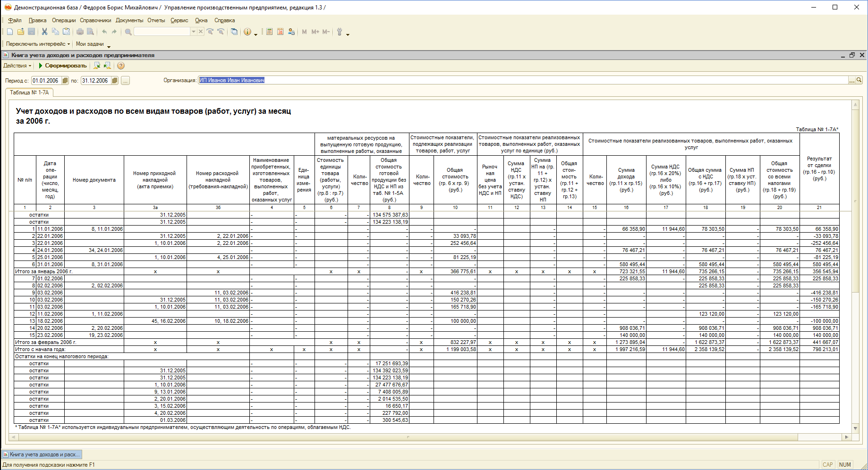Image resolution: width=868 pixels, height=470 pixels.
Task: Copy selection using the toolbar copy icon
Action: (55, 32)
